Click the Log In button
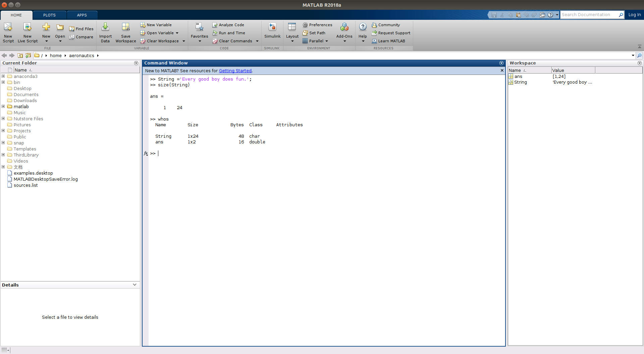 [x=634, y=14]
